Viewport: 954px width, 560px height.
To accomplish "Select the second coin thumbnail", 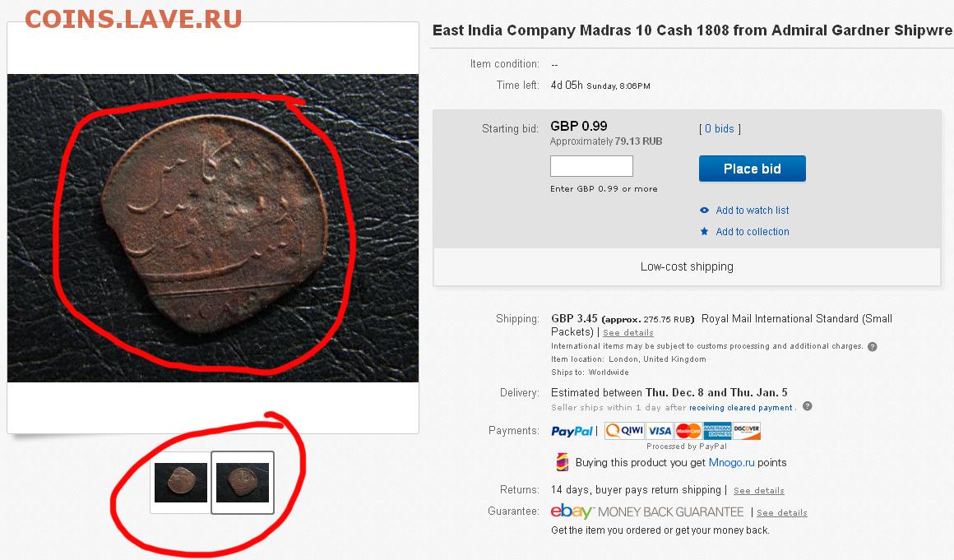I will pyautogui.click(x=242, y=483).
